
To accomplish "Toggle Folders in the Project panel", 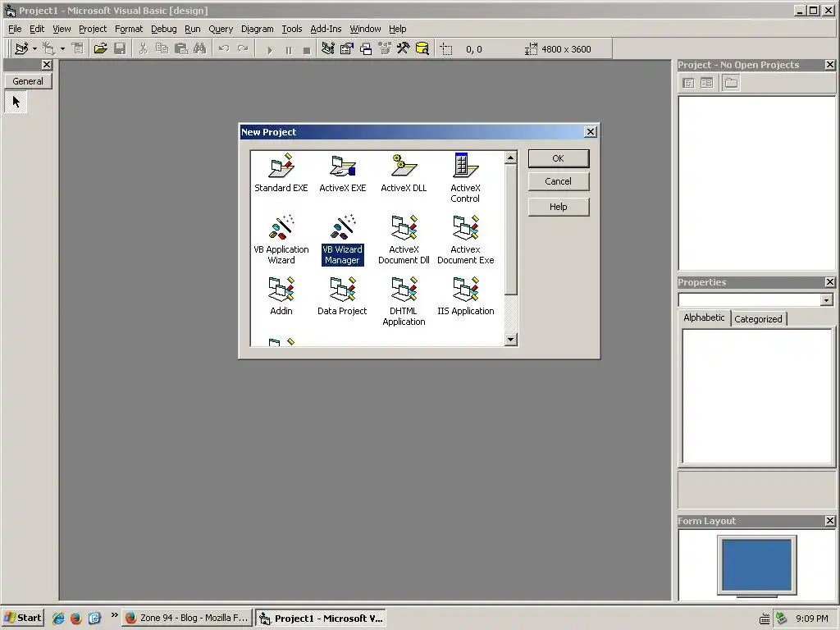I will click(x=731, y=83).
